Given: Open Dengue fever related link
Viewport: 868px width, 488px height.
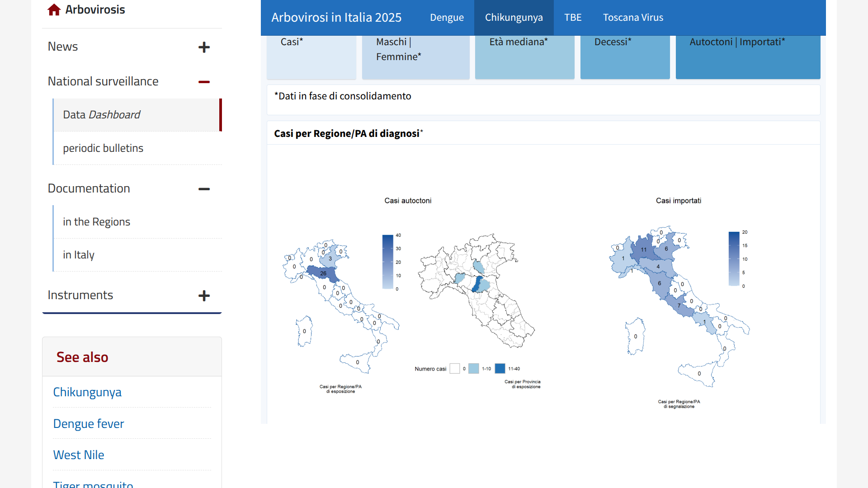Looking at the screenshot, I should point(89,424).
